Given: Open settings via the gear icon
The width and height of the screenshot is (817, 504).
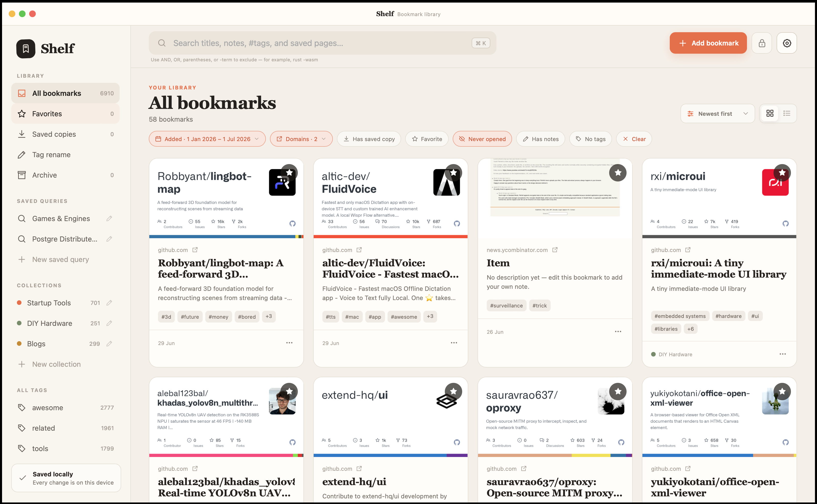Looking at the screenshot, I should point(787,43).
